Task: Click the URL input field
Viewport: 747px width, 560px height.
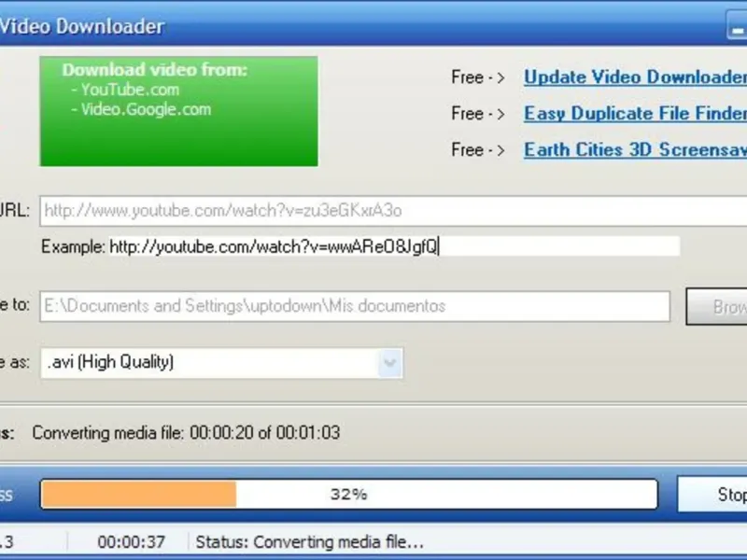Action: (393, 211)
